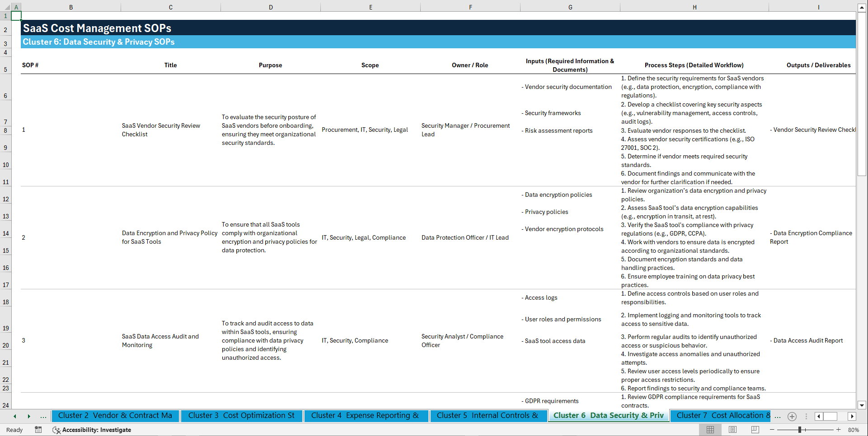The height and width of the screenshot is (436, 868).
Task: Start macro recording from the status bar icon
Action: coord(38,430)
